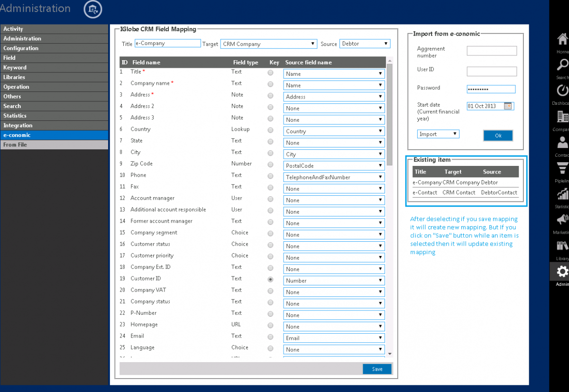Open the Start date calendar picker icon
Viewport: 569px width, 392px height.
tap(508, 106)
